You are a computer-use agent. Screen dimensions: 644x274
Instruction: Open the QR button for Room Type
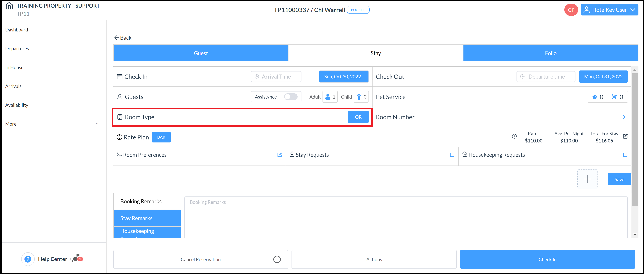click(358, 117)
